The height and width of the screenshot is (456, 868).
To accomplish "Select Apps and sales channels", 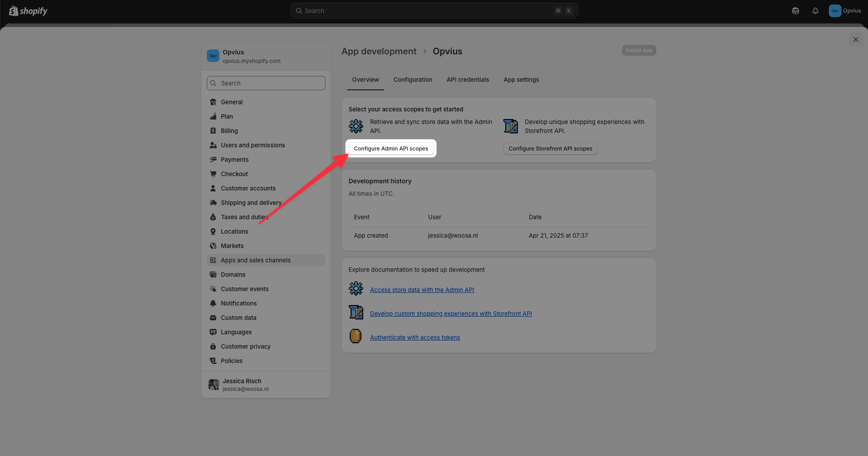I will pyautogui.click(x=266, y=260).
